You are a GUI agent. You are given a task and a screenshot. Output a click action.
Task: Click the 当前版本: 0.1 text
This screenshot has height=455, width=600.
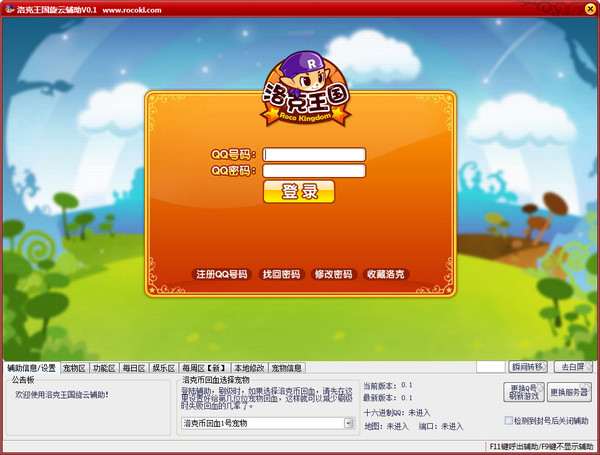pyautogui.click(x=388, y=385)
